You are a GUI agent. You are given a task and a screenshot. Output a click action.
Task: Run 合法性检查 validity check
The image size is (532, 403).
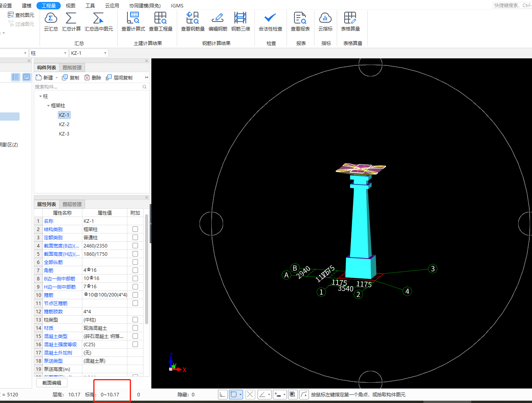pyautogui.click(x=271, y=22)
